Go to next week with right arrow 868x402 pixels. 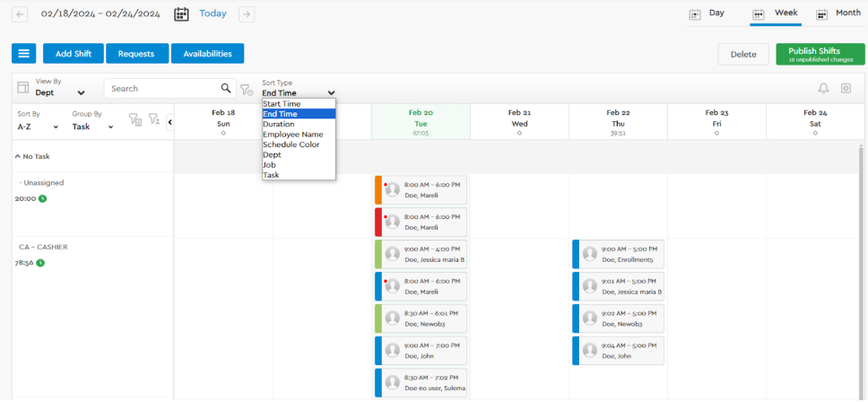(247, 14)
